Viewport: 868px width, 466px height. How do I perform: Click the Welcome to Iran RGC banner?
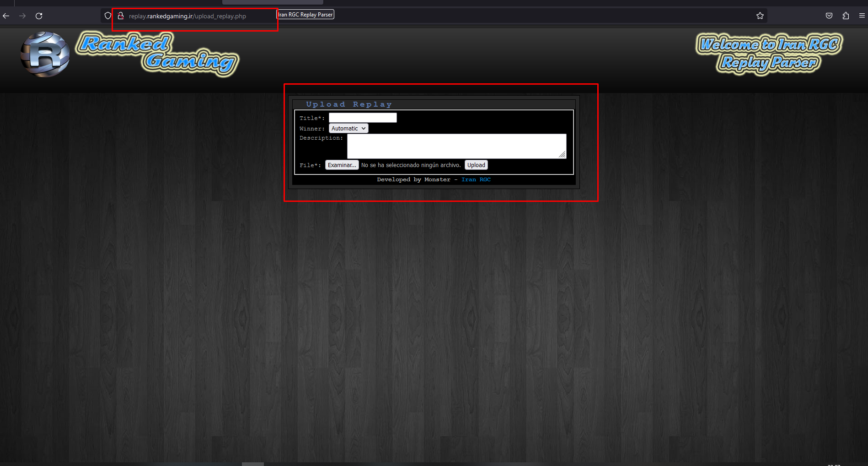point(769,54)
